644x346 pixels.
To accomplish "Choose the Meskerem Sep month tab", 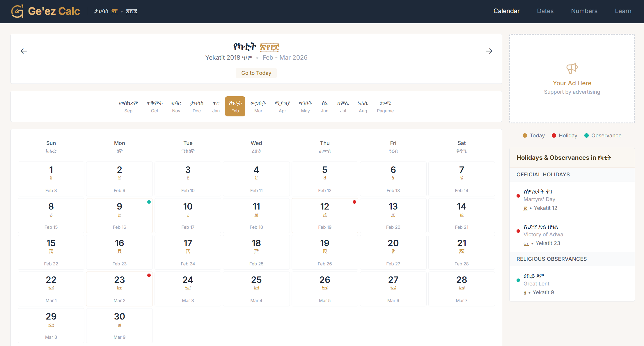I will click(128, 107).
